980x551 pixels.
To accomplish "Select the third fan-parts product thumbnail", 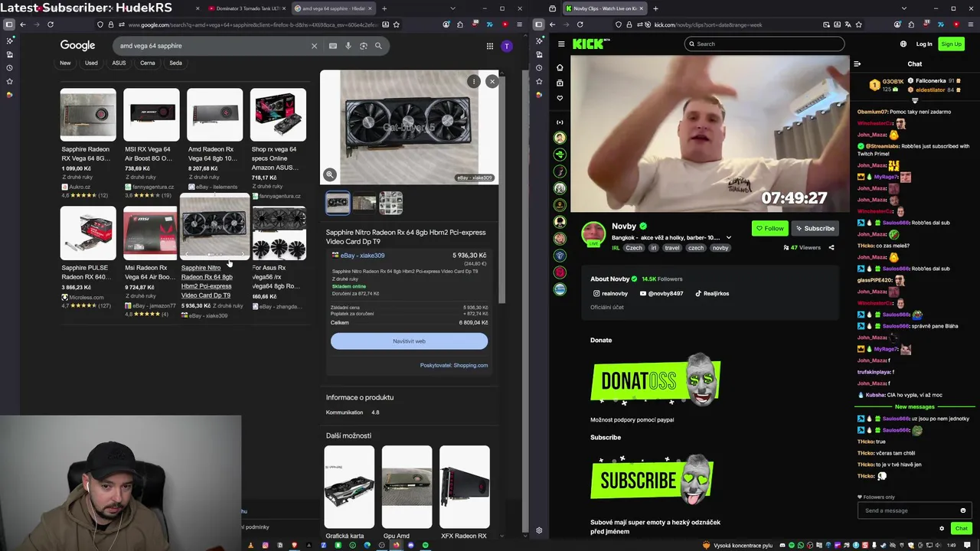I will coord(390,203).
